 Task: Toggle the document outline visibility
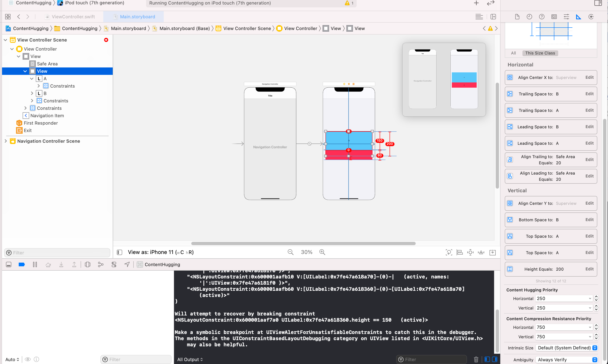[x=120, y=252]
